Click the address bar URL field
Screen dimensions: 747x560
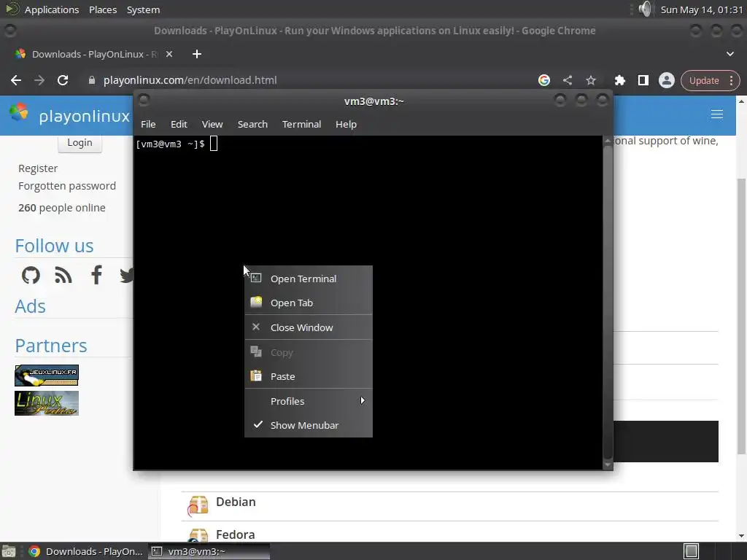tap(309, 80)
